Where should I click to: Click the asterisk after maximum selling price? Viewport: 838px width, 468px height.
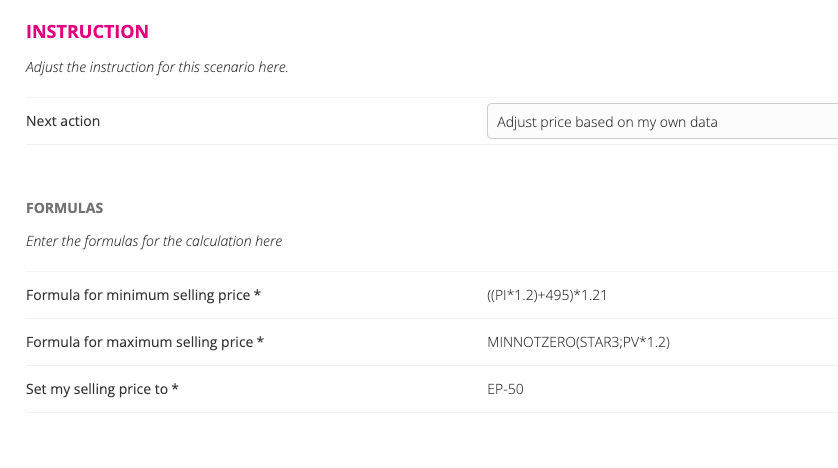coord(261,341)
